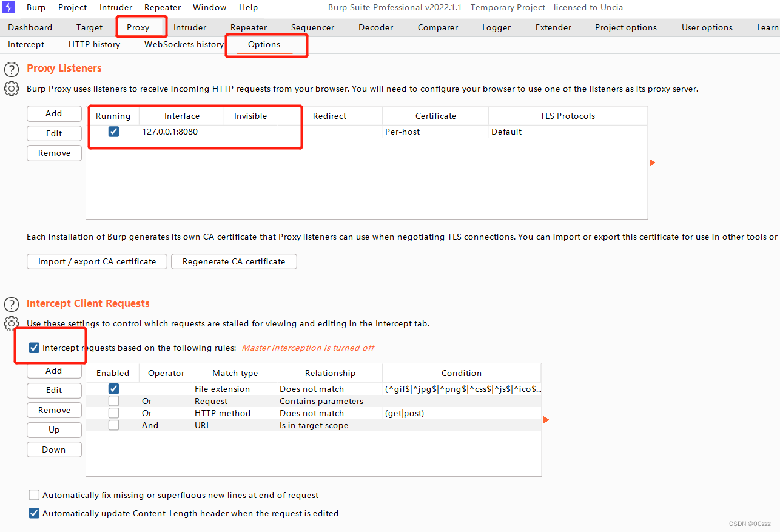Open the Intercept sub-tab
780x532 pixels.
click(x=26, y=45)
